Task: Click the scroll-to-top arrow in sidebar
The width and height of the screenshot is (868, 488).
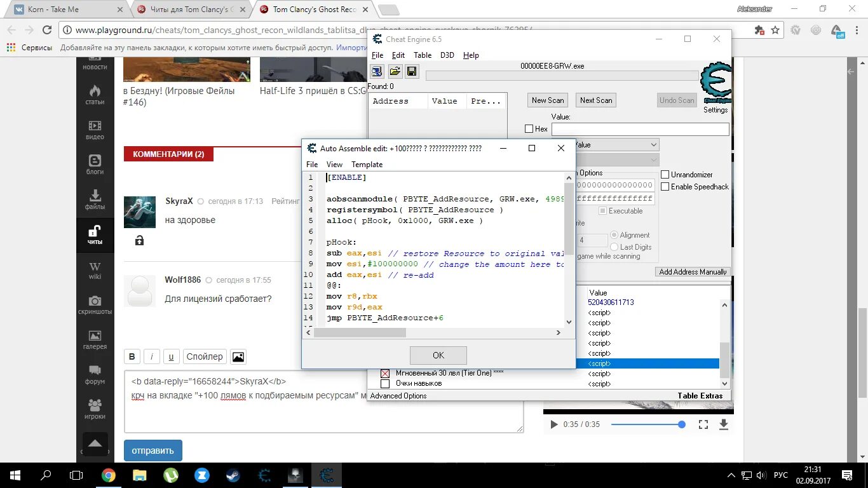Action: (x=95, y=443)
